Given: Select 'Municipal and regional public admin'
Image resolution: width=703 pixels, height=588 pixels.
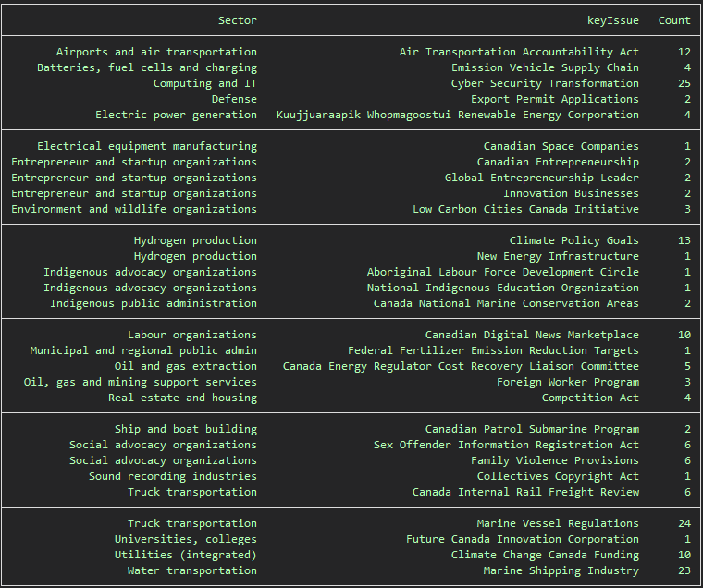Looking at the screenshot, I should (x=143, y=350).
